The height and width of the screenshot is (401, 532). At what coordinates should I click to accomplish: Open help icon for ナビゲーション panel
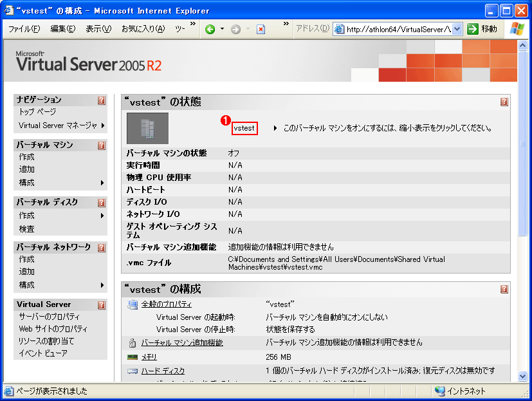pos(102,100)
